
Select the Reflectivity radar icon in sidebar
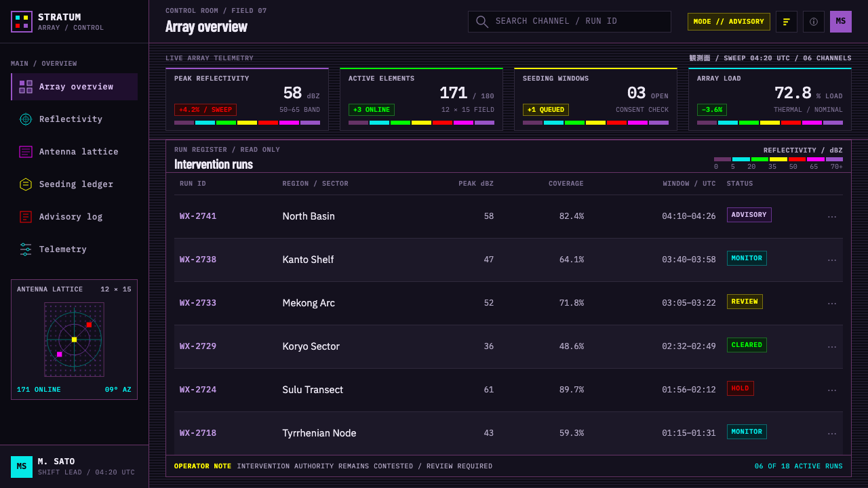(26, 119)
